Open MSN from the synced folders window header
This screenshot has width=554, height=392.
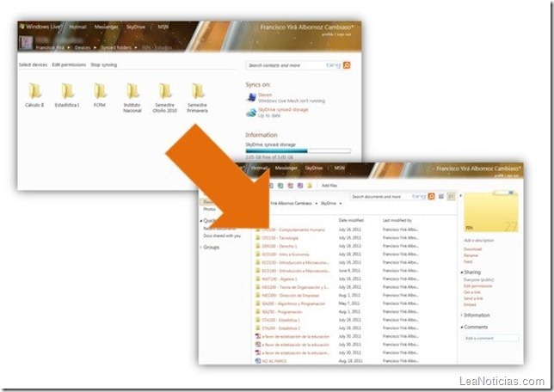click(163, 27)
